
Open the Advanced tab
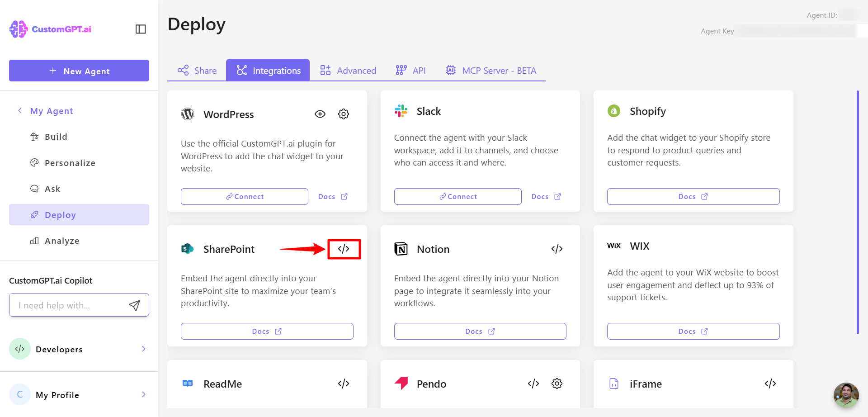(x=348, y=70)
